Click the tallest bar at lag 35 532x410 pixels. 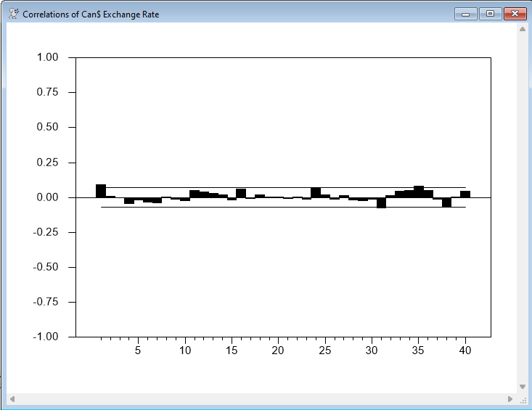[x=419, y=192]
